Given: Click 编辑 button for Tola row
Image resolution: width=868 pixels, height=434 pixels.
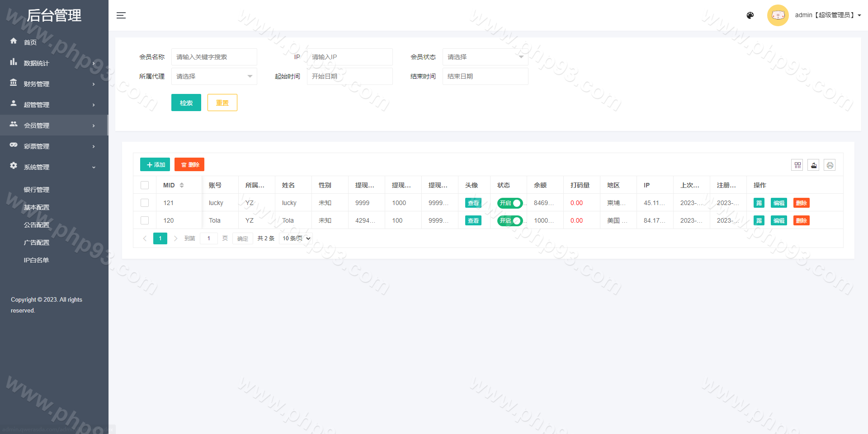Looking at the screenshot, I should tap(778, 220).
